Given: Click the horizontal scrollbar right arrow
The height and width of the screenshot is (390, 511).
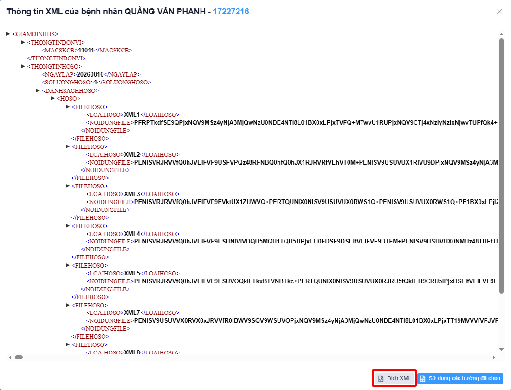Looking at the screenshot, I should tap(494, 357).
